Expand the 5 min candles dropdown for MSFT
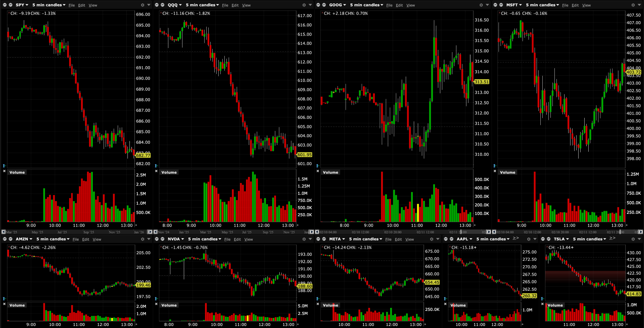The image size is (644, 328). pyautogui.click(x=542, y=5)
